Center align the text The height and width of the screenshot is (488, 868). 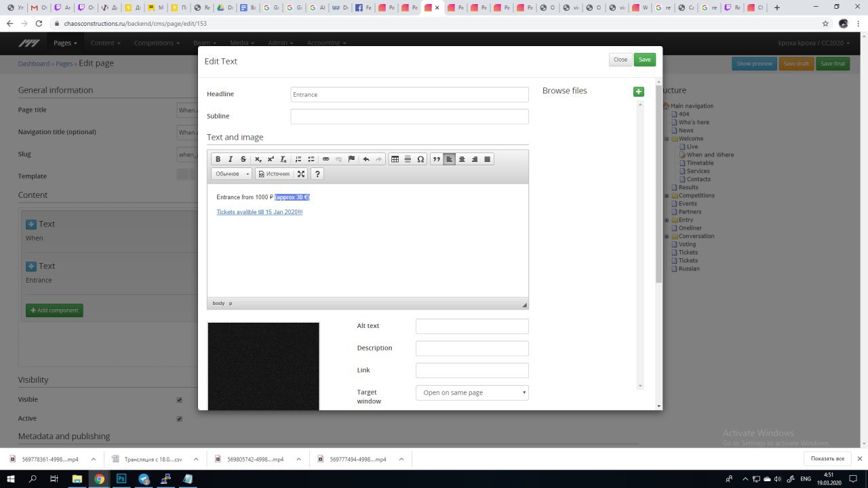[462, 159]
